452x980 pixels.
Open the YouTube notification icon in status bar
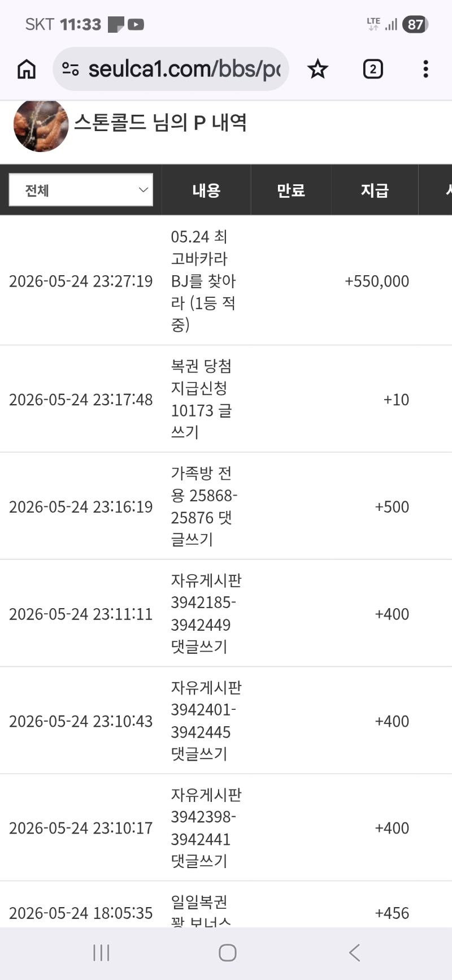point(136,24)
